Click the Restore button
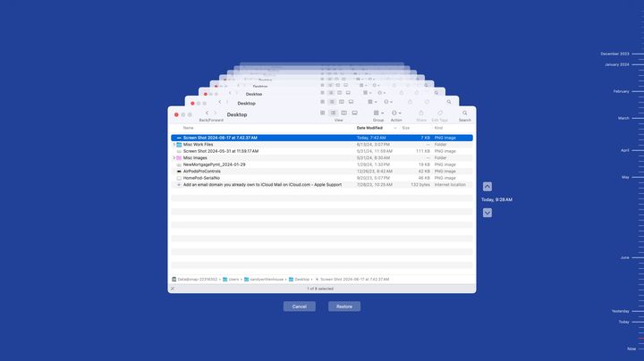 click(344, 306)
